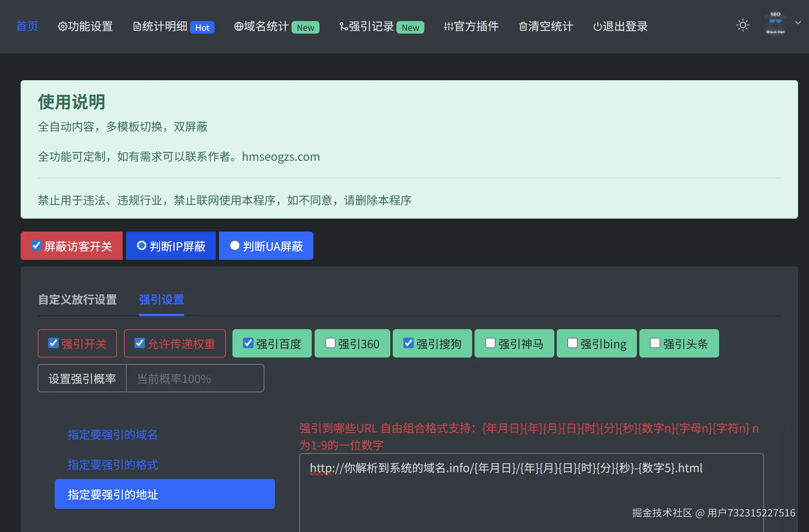Viewport: 809px width, 532px height.
Task: Go to the 首页 menu item
Action: pos(27,27)
